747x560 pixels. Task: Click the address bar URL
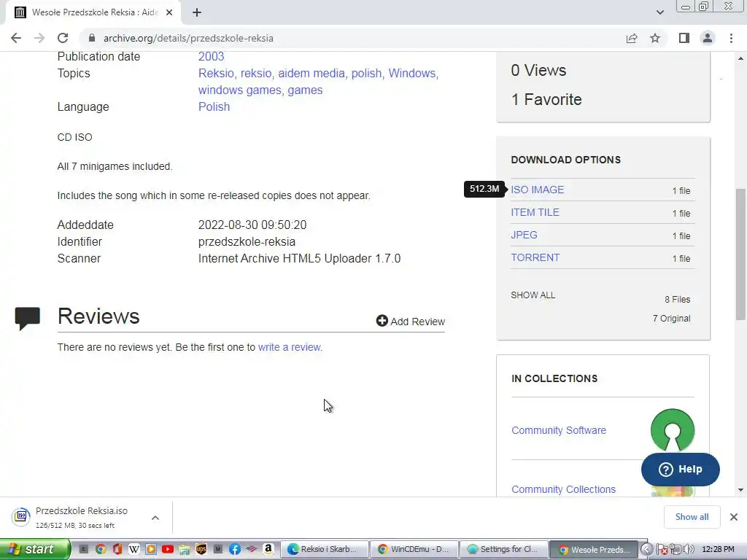188,38
